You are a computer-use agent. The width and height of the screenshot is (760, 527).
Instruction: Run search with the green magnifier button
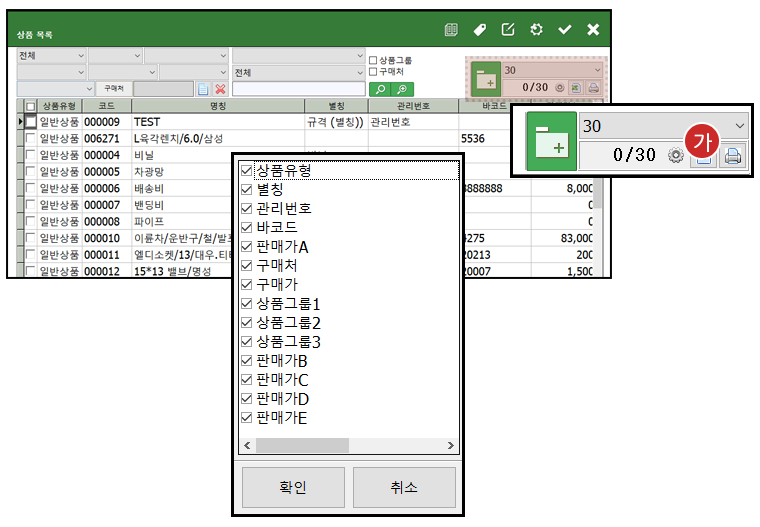pyautogui.click(x=380, y=89)
